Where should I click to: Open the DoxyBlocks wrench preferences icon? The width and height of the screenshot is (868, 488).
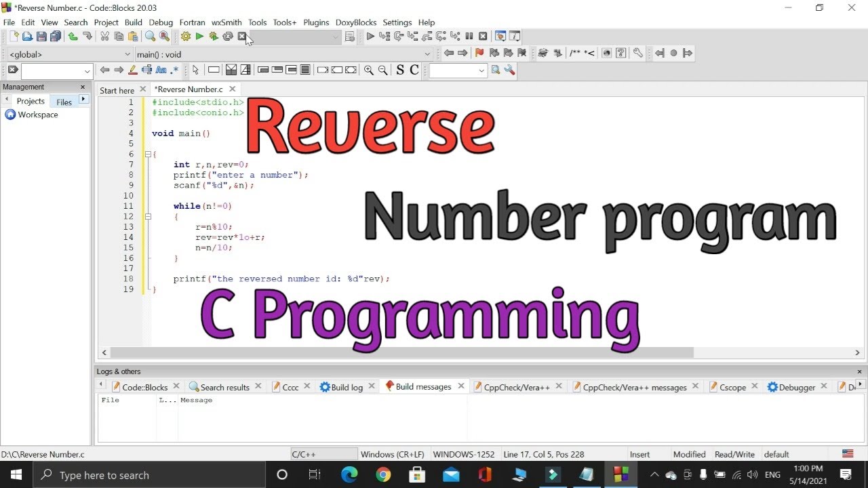(x=637, y=53)
